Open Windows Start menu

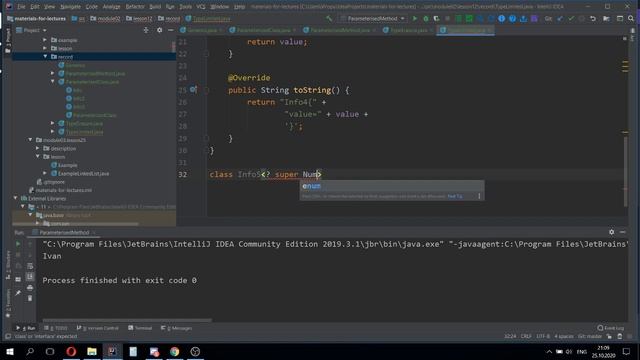[9, 351]
